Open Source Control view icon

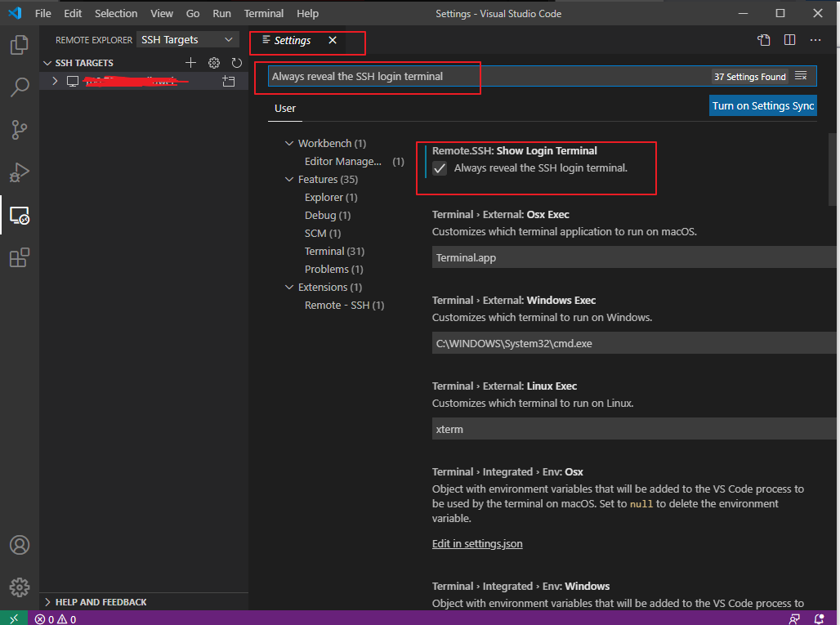click(20, 130)
